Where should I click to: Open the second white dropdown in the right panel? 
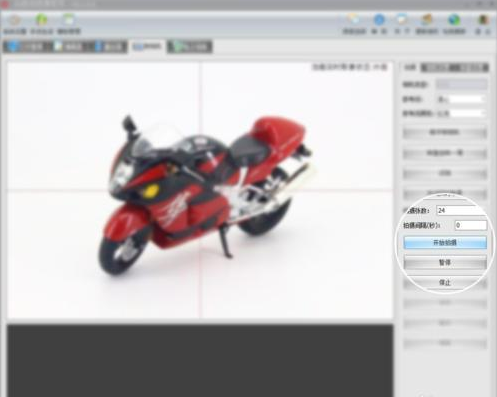pyautogui.click(x=460, y=99)
